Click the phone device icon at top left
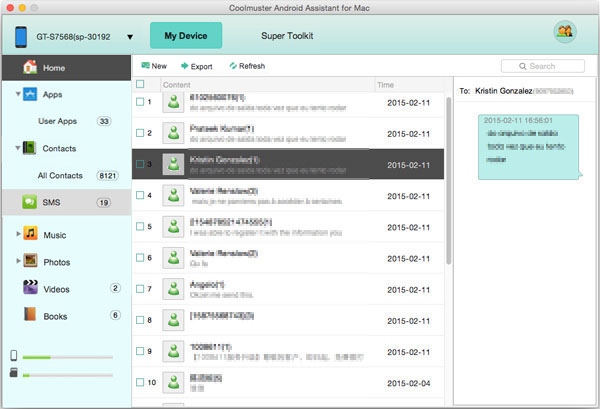 (21, 37)
